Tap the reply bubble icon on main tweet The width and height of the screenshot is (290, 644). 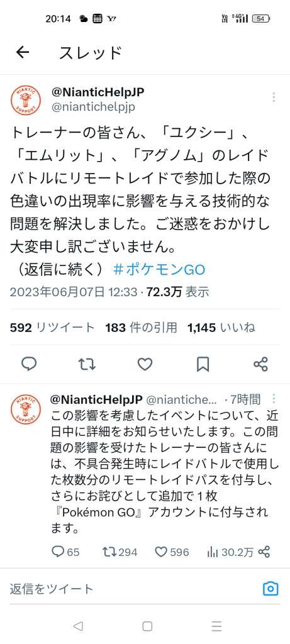29,364
